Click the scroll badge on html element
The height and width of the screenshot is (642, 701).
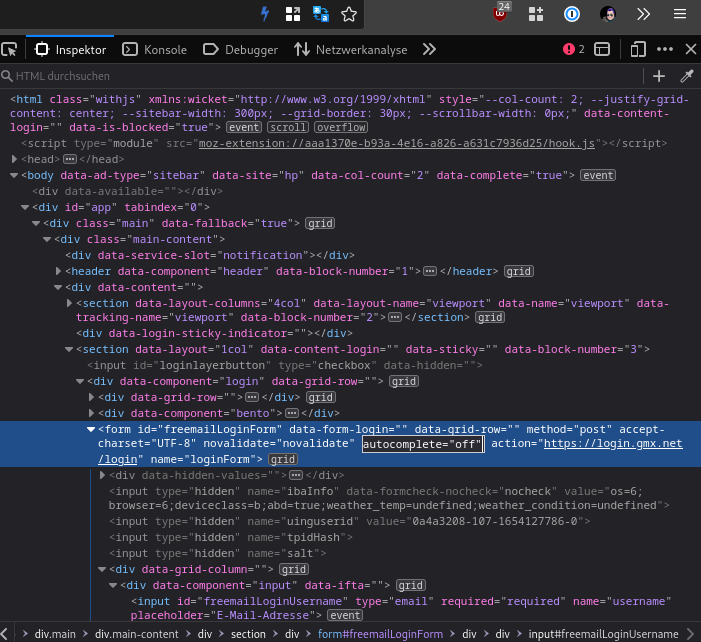click(x=288, y=127)
